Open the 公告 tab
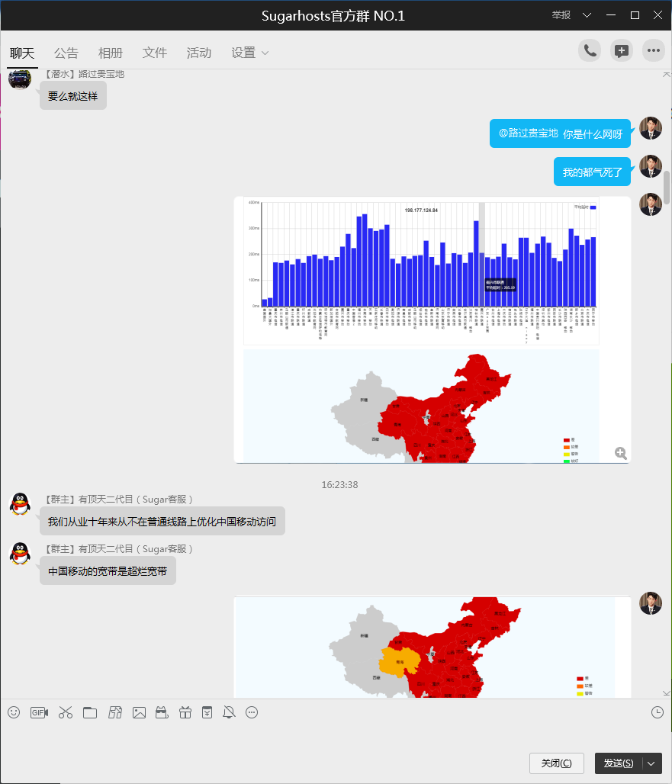This screenshot has height=784, width=672. click(66, 53)
